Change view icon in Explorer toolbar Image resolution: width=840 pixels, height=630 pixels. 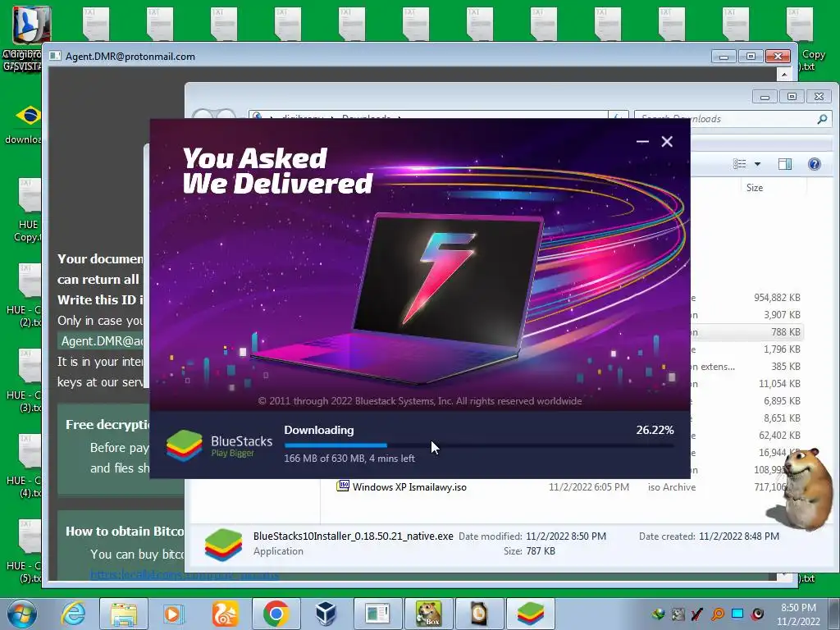point(740,164)
